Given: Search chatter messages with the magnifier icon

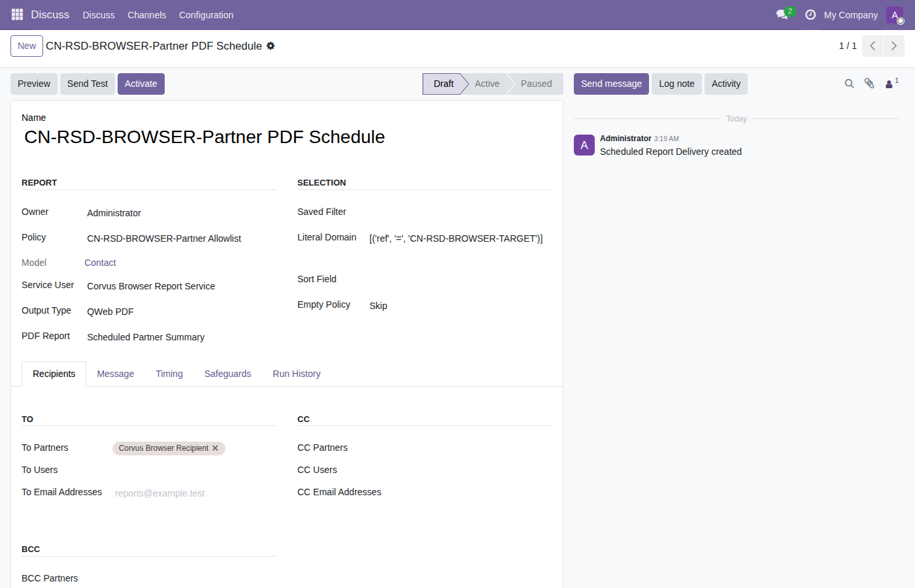Looking at the screenshot, I should coord(849,84).
